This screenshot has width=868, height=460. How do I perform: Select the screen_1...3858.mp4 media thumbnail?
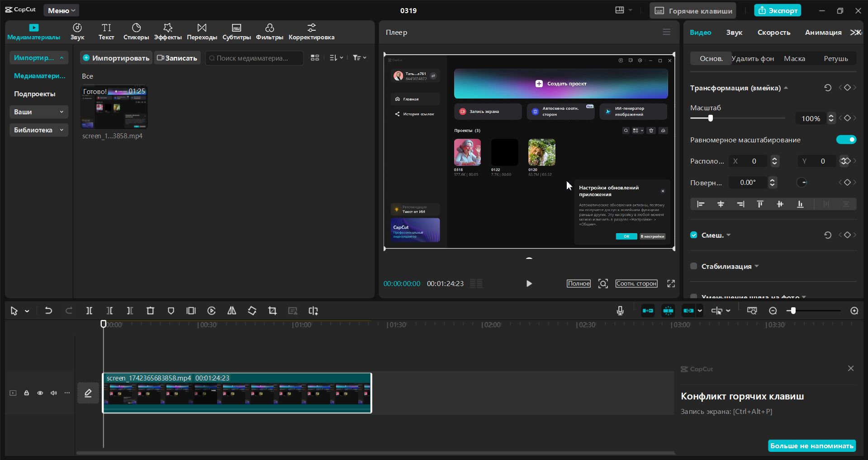point(114,108)
